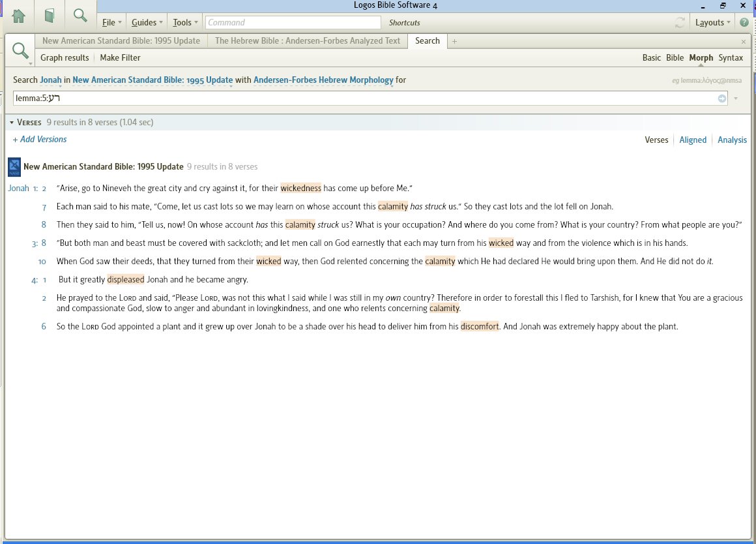Focus the Command input box

[x=293, y=23]
